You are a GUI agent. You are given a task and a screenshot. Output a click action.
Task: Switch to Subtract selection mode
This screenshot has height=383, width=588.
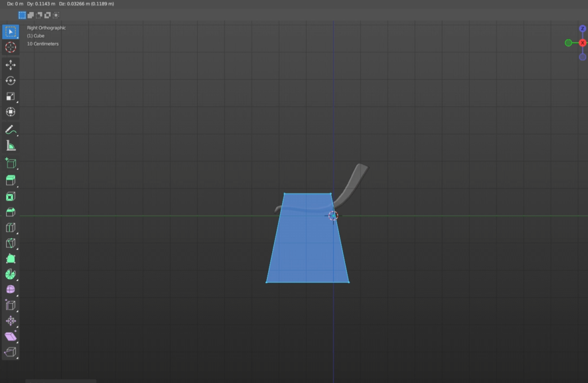(39, 16)
